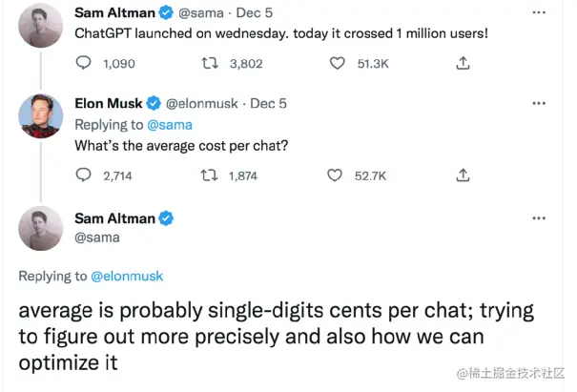Open Elon Musk's profile picture
Image resolution: width=577 pixels, height=392 pixels.
point(41,116)
